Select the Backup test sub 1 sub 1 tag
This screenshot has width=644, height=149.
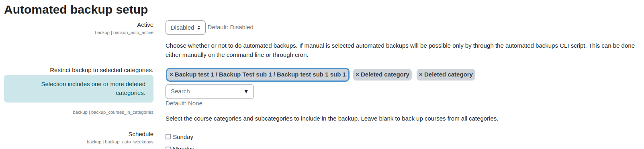pos(258,74)
